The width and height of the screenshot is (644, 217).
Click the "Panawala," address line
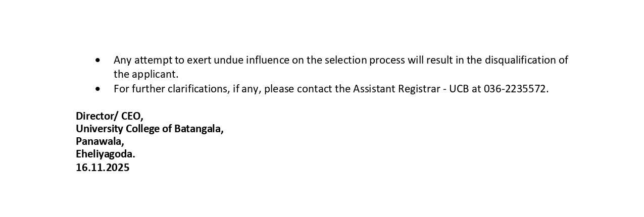pos(100,141)
